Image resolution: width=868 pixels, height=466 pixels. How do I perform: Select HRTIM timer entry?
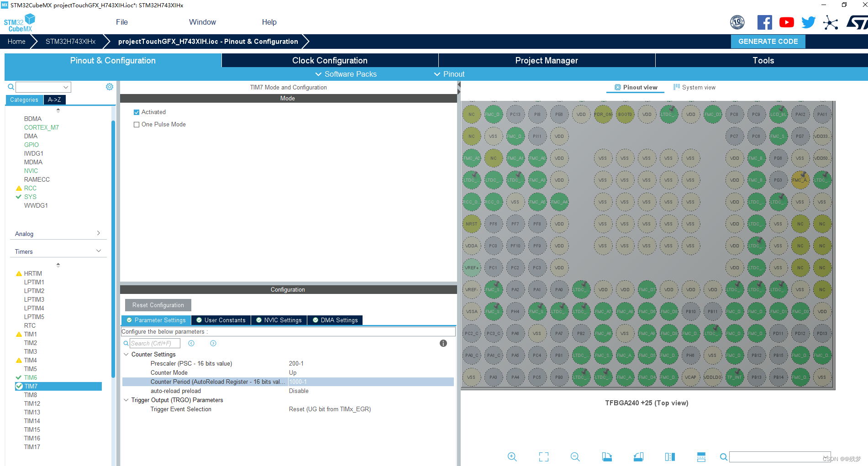click(x=33, y=273)
